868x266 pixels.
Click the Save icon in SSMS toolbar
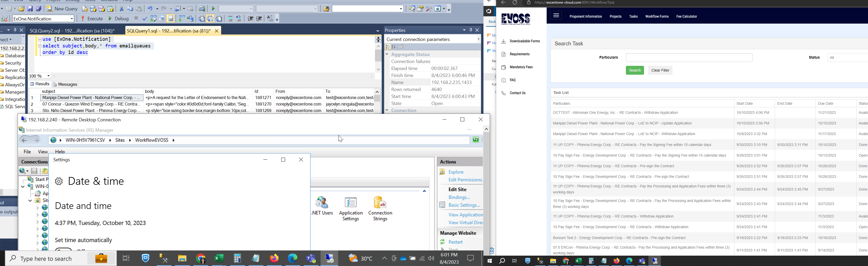[30, 9]
